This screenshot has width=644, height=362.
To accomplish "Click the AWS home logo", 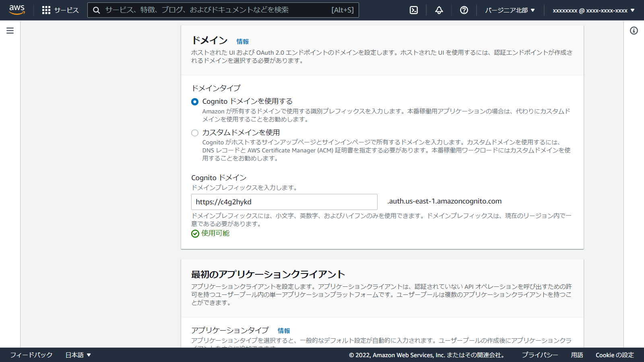I will (17, 10).
